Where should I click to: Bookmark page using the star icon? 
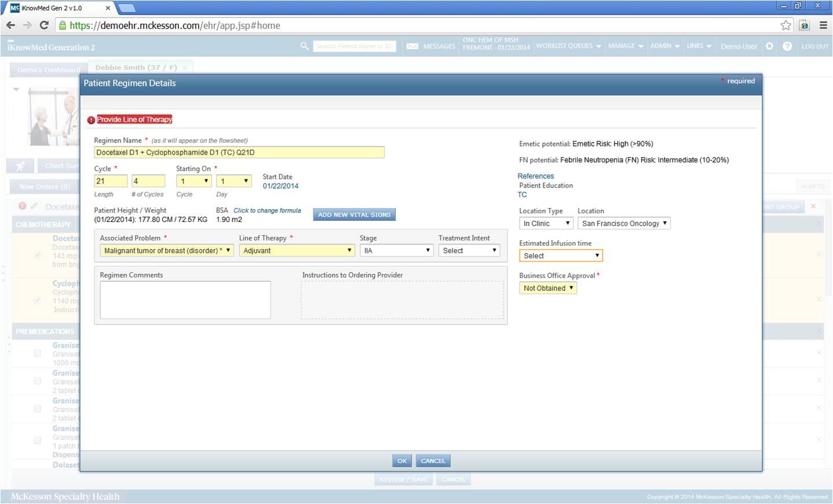point(785,25)
